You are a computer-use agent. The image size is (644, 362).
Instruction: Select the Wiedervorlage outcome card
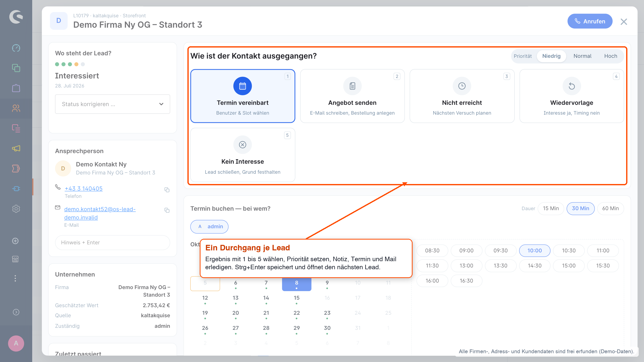coord(572,96)
